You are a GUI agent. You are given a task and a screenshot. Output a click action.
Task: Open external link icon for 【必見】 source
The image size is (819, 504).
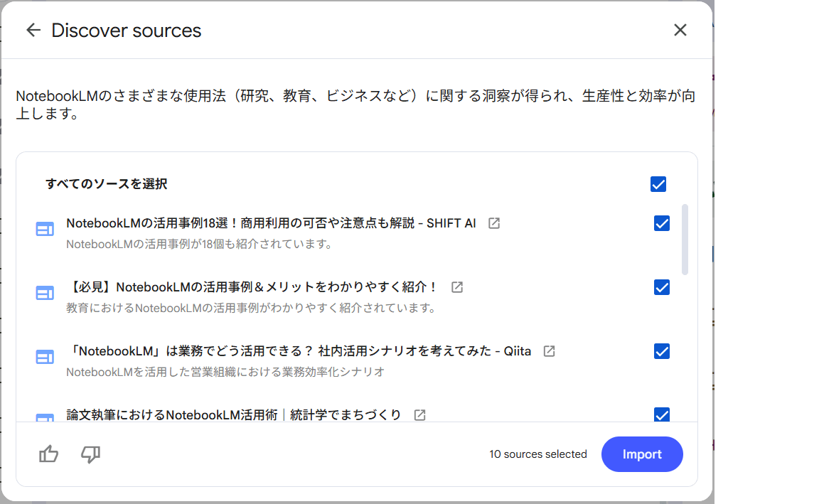click(458, 287)
